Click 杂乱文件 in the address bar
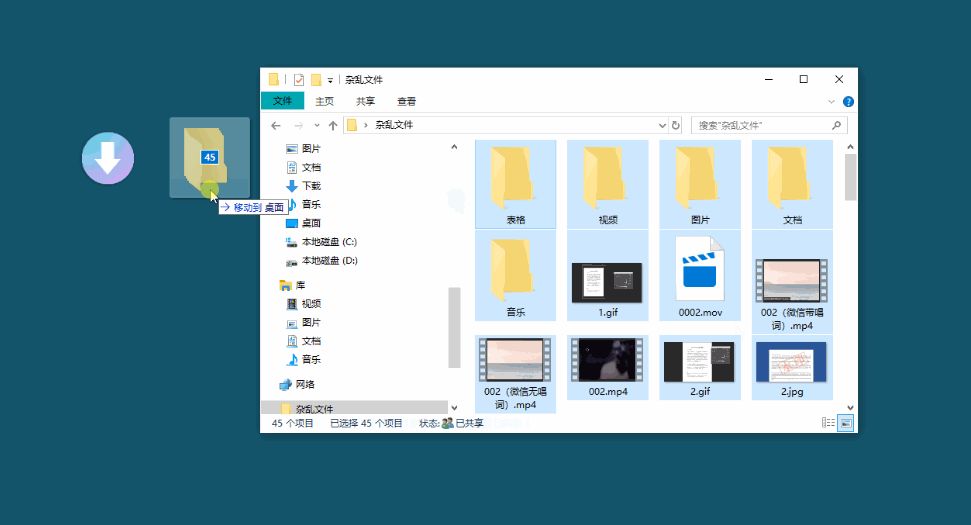The height and width of the screenshot is (525, 971). (x=394, y=125)
